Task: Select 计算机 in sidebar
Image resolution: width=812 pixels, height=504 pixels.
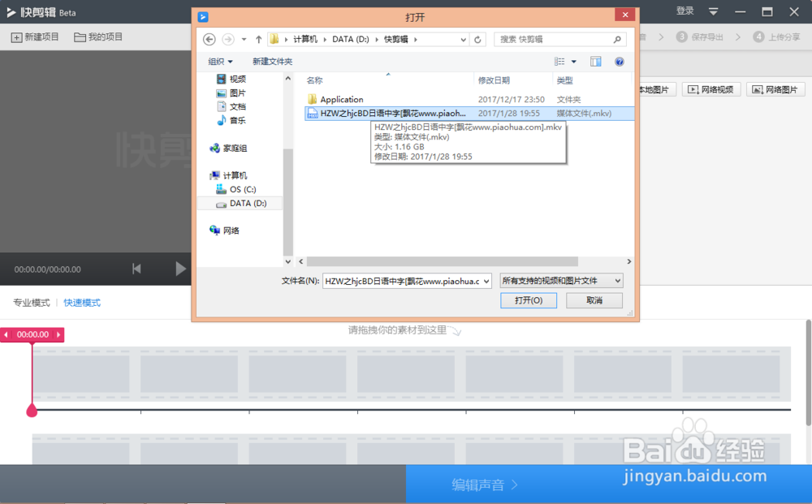Action: pyautogui.click(x=228, y=175)
